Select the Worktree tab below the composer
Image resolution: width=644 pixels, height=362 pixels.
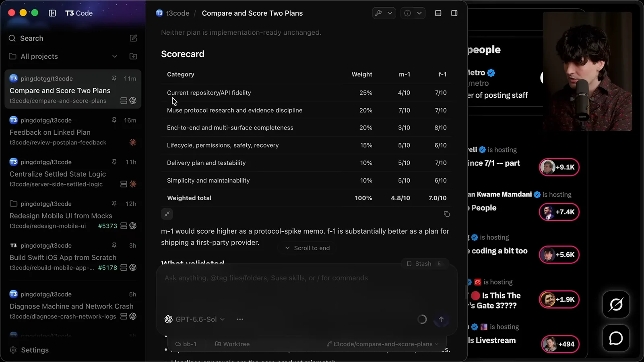(x=232, y=344)
